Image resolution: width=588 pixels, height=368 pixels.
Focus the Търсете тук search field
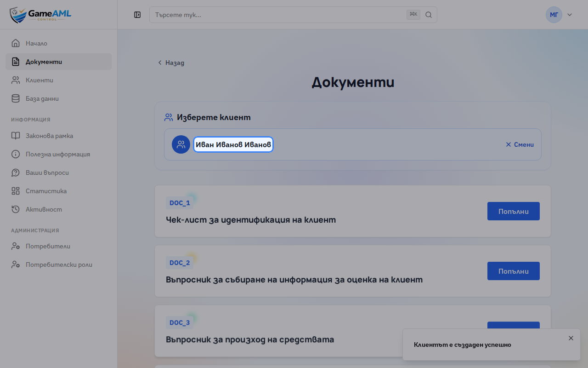point(293,15)
